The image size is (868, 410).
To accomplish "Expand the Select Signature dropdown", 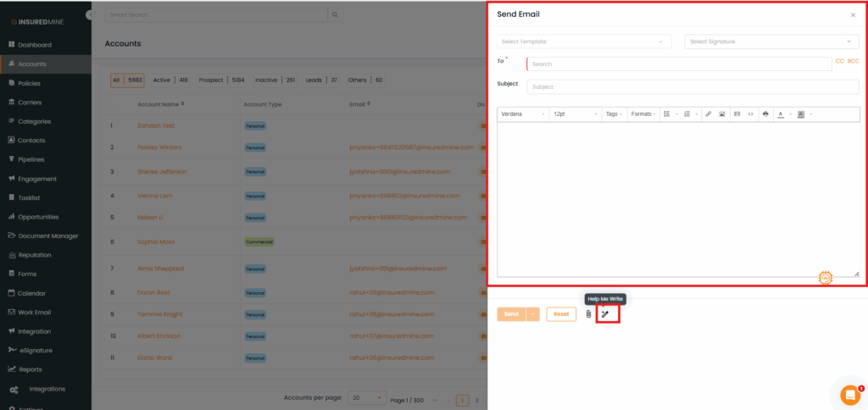I will point(771,42).
